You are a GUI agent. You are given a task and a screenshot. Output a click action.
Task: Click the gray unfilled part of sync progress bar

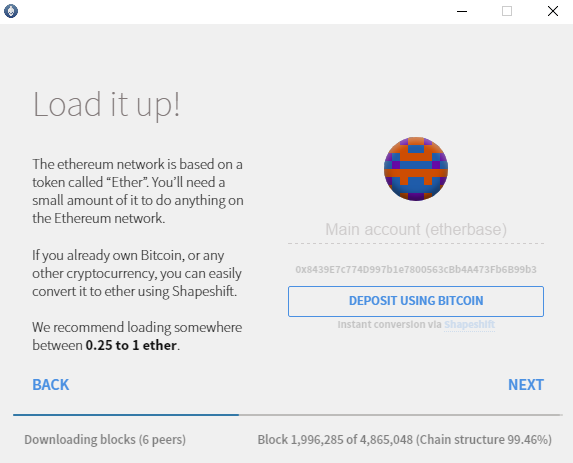(x=401, y=415)
